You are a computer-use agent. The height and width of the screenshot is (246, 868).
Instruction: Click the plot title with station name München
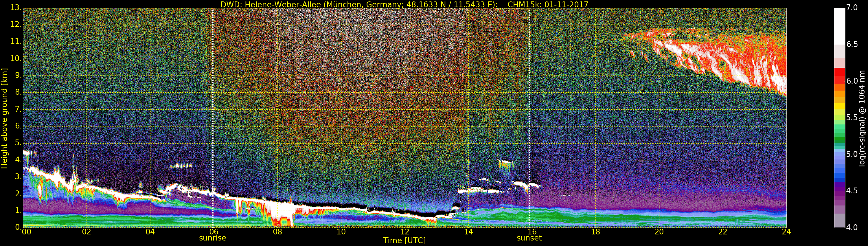404,4
